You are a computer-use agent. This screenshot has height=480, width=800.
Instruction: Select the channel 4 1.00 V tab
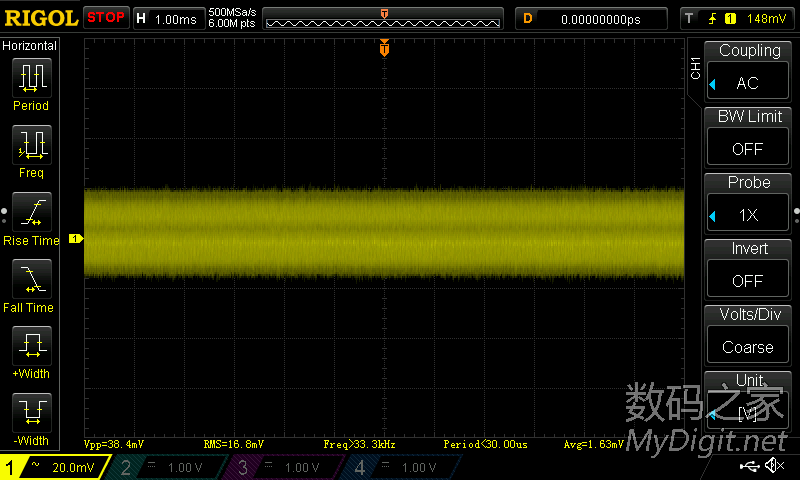click(x=403, y=467)
